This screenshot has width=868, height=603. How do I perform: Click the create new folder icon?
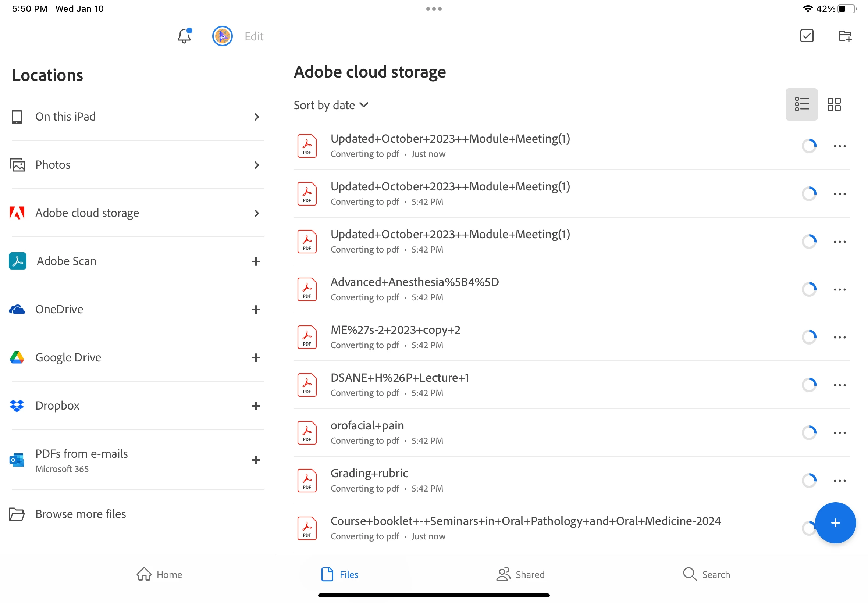(x=844, y=36)
